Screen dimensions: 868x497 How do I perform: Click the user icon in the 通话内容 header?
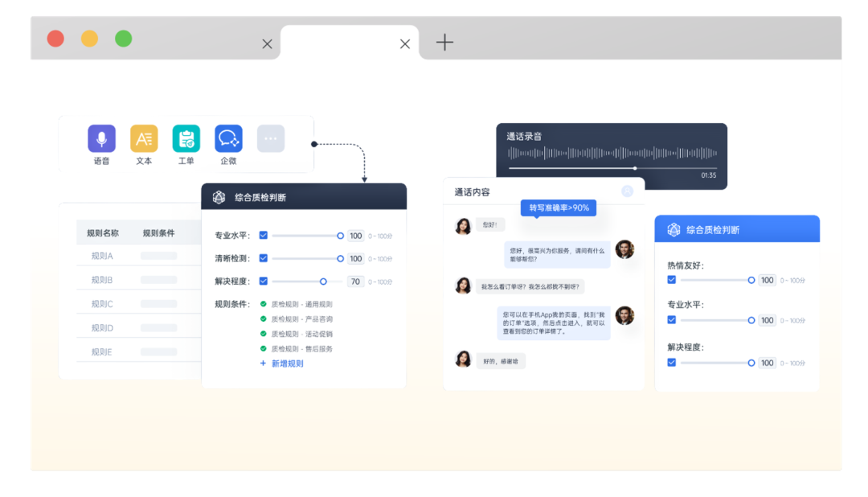tap(627, 191)
